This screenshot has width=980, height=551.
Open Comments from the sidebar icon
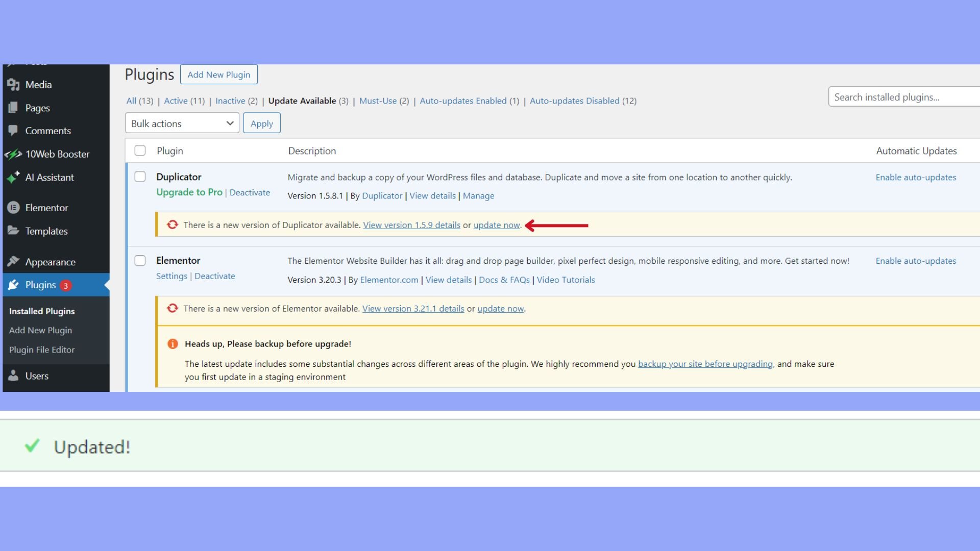14,131
